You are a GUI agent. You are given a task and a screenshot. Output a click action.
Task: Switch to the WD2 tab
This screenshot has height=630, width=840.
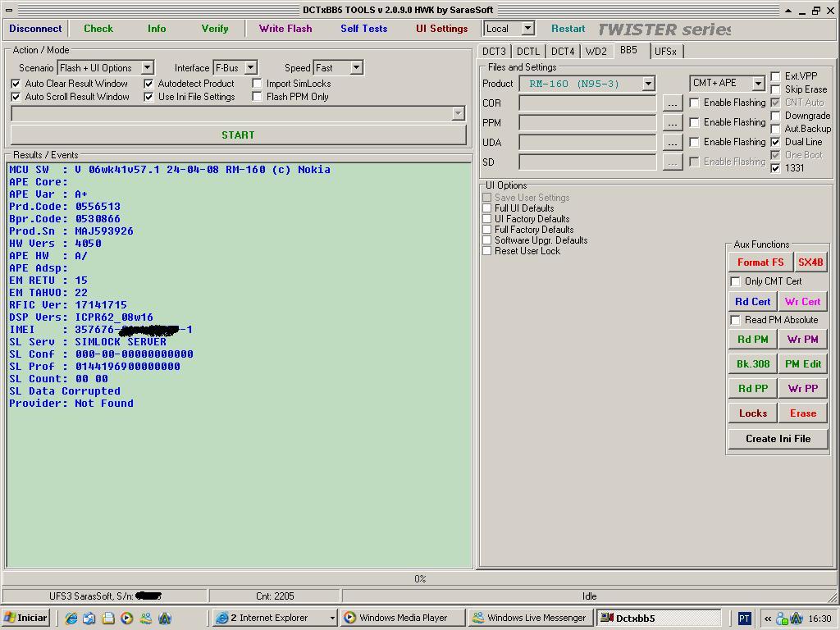pyautogui.click(x=596, y=52)
